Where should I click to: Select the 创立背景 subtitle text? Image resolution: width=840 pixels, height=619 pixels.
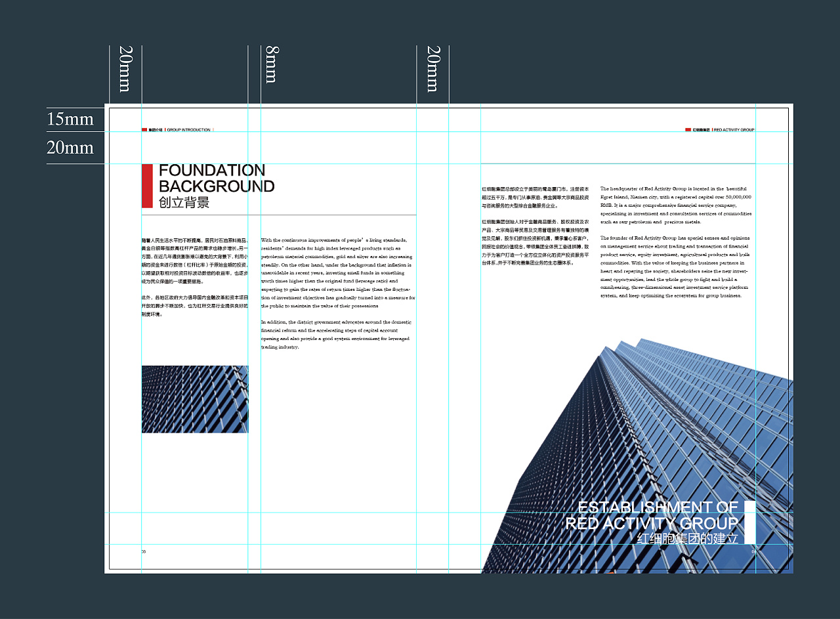coord(184,203)
